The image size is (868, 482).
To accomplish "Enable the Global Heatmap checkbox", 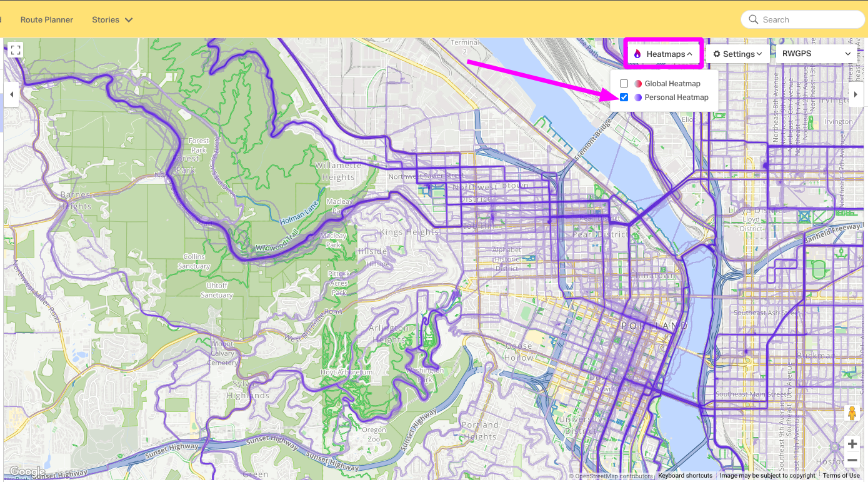I will (x=624, y=84).
